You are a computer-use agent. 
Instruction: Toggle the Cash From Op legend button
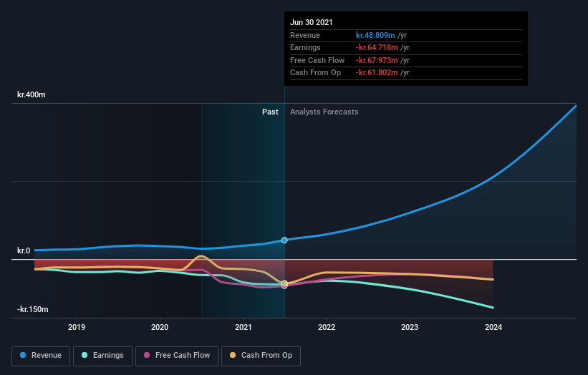(x=261, y=356)
